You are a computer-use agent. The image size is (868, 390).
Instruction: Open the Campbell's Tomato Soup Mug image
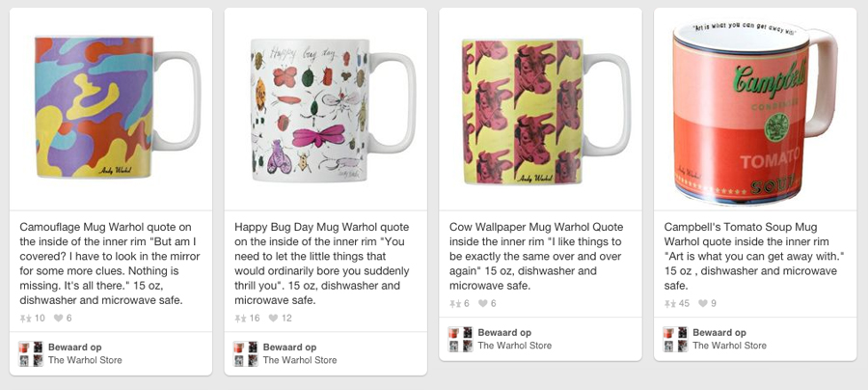coord(754,108)
